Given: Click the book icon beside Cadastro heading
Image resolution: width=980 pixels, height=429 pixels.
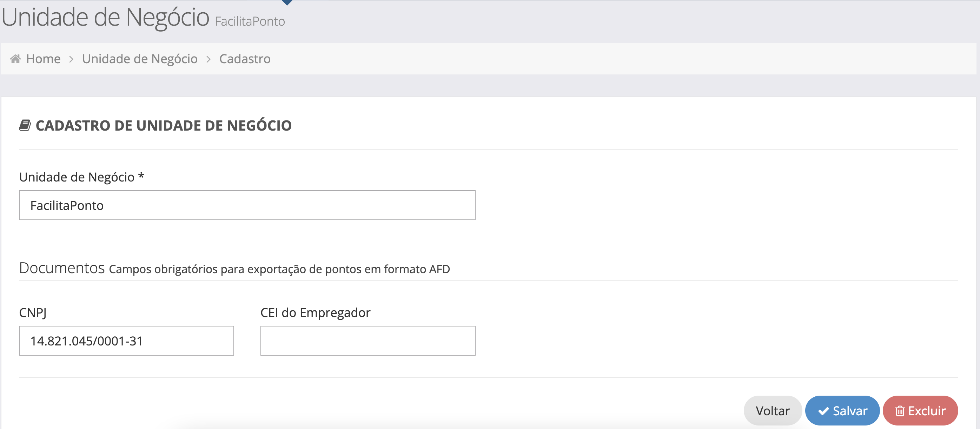Looking at the screenshot, I should [25, 125].
